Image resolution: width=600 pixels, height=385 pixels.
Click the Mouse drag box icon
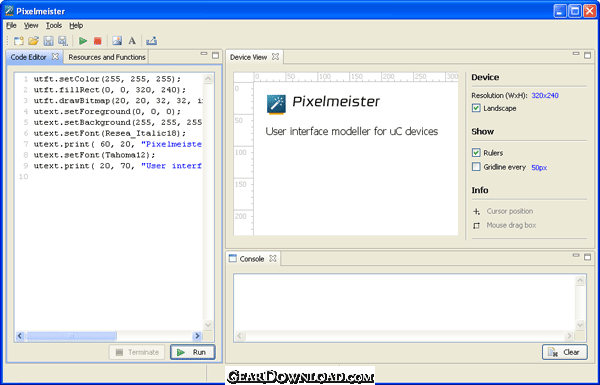coord(476,225)
